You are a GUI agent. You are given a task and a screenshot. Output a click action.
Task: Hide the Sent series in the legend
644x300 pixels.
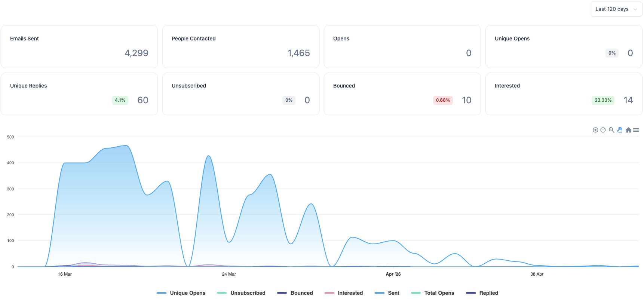[x=387, y=293]
